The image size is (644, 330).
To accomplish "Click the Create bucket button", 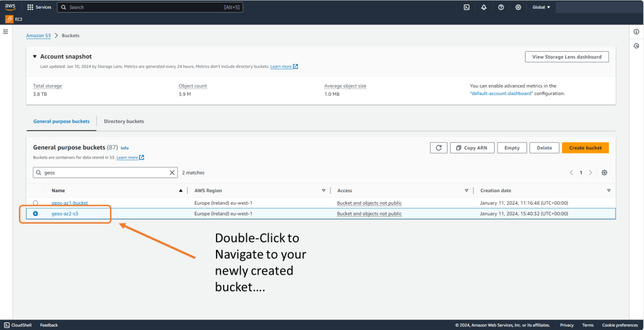I will coord(585,147).
